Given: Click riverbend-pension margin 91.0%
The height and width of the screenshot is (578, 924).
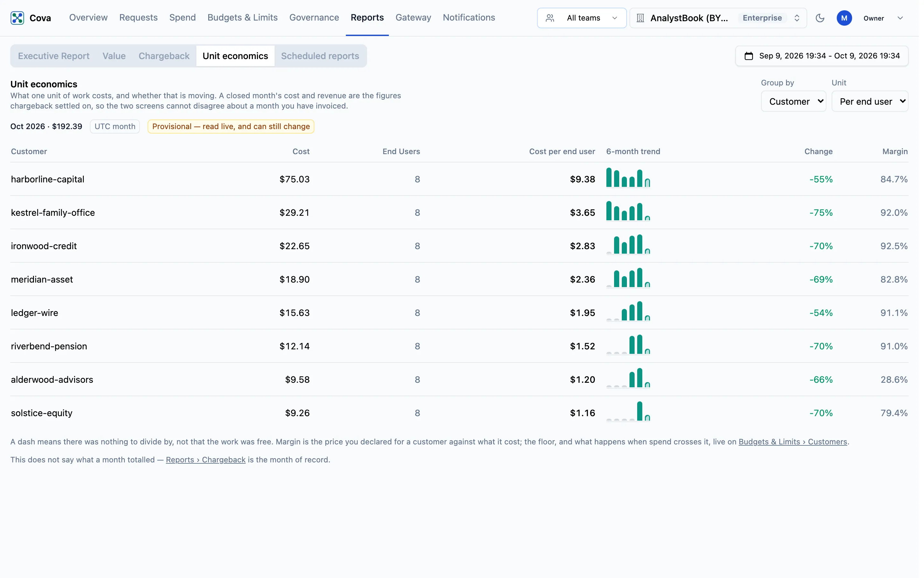Looking at the screenshot, I should pyautogui.click(x=894, y=346).
